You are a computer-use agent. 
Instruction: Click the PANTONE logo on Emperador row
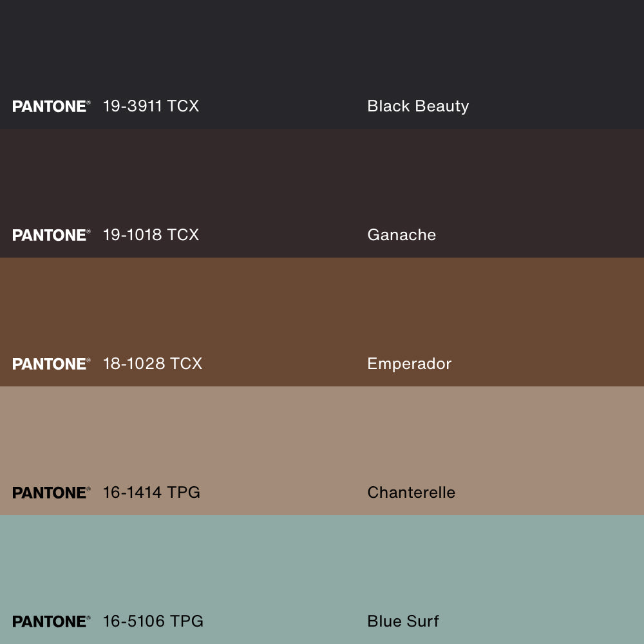pos(51,364)
